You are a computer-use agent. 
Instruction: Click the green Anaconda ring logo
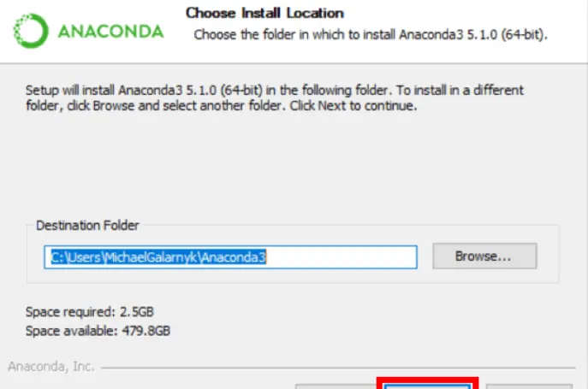31,31
